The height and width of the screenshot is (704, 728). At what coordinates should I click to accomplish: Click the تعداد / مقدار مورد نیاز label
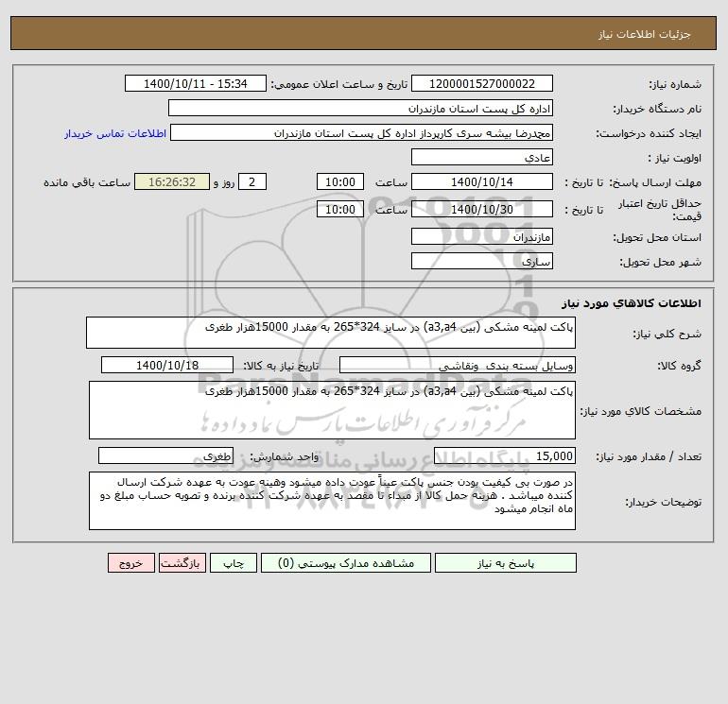[649, 457]
